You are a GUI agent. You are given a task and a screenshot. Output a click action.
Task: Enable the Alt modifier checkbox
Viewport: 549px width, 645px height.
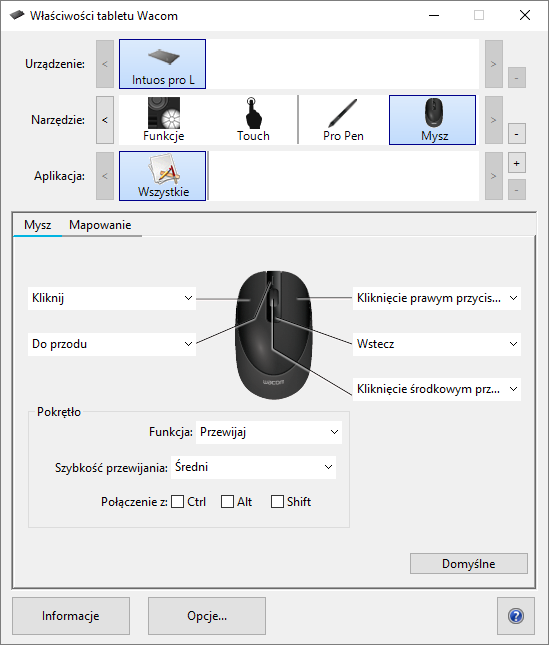click(x=227, y=502)
